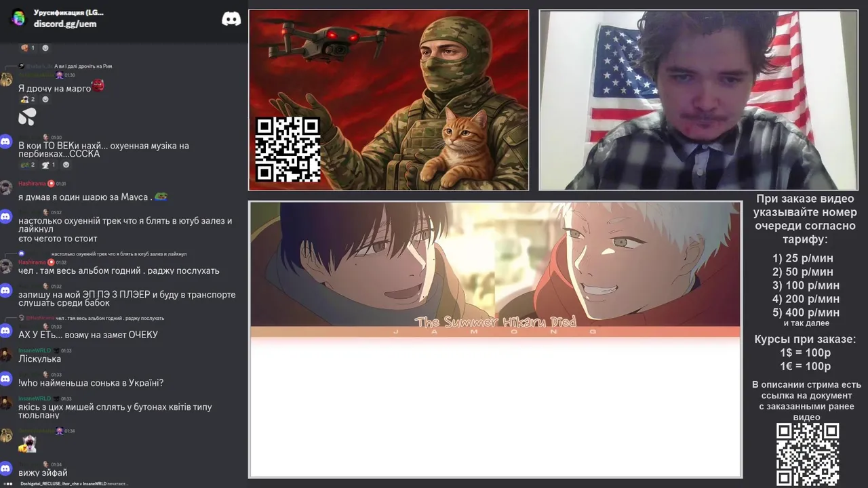Click the tariff line '1) 25 р/мин'
Viewport: 868px width, 488px height.
(803, 258)
